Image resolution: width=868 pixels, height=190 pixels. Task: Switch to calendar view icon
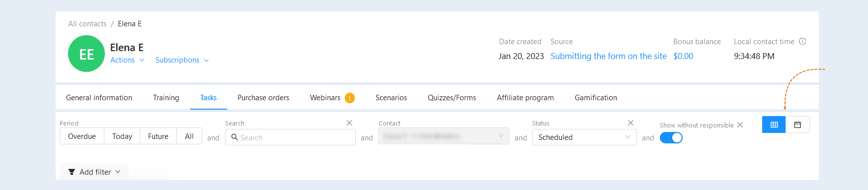797,125
